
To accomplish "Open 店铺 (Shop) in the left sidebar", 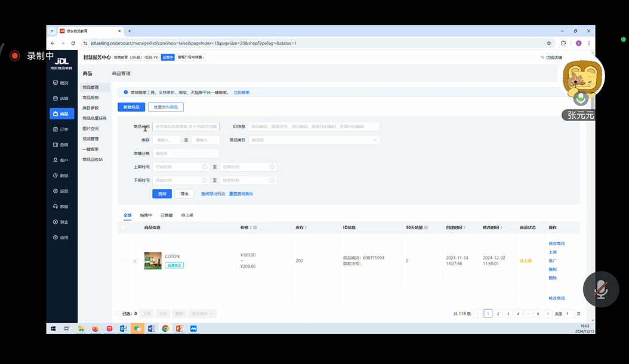I will click(62, 98).
